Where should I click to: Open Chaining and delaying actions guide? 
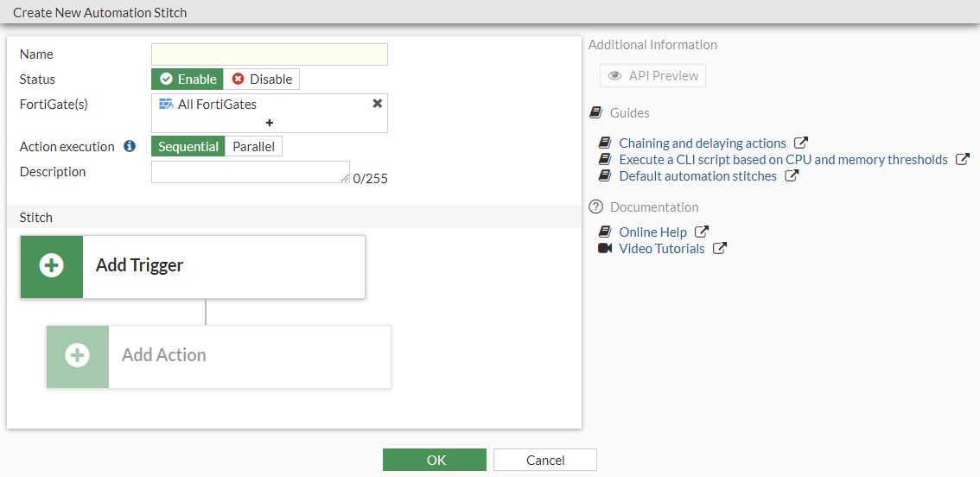(702, 143)
